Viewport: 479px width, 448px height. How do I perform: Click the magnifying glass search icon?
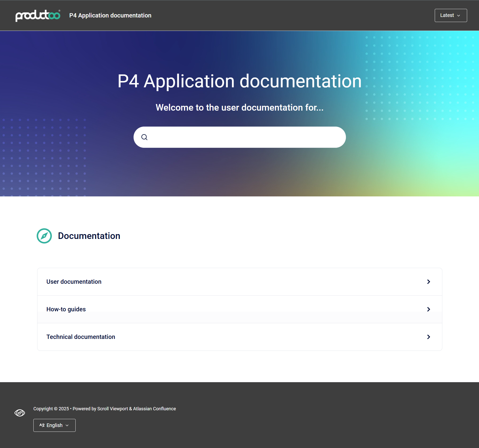[144, 137]
